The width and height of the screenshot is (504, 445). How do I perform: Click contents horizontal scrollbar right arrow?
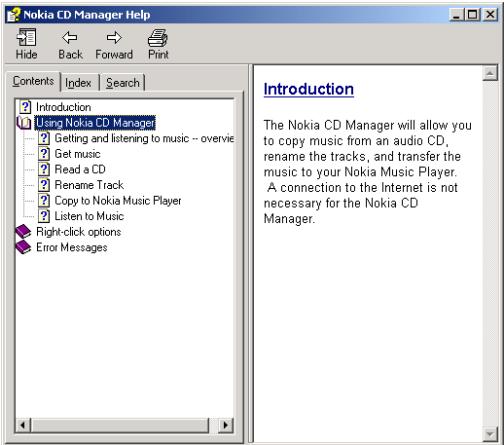[x=226, y=425]
